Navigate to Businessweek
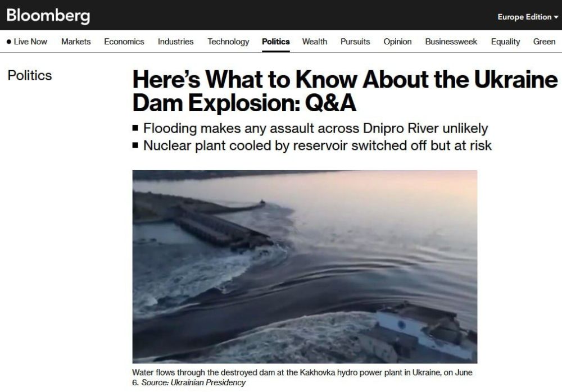The width and height of the screenshot is (562, 392). (451, 42)
